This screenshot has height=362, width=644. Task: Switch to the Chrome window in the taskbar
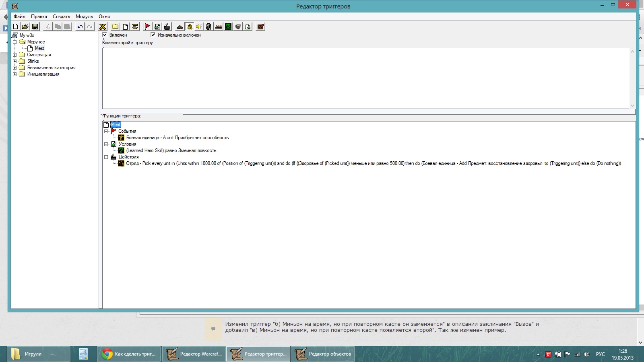click(x=129, y=354)
